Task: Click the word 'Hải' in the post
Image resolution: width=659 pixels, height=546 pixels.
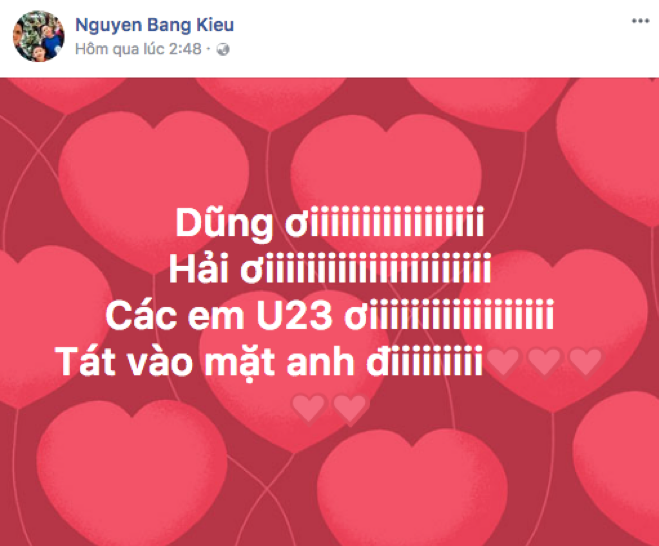Action: tap(199, 269)
